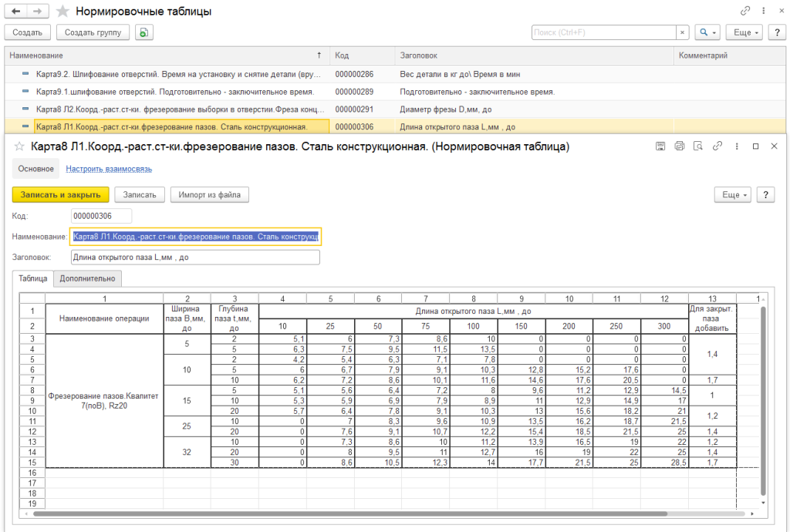Open the Настроить взаимосвязь link

coord(108,169)
